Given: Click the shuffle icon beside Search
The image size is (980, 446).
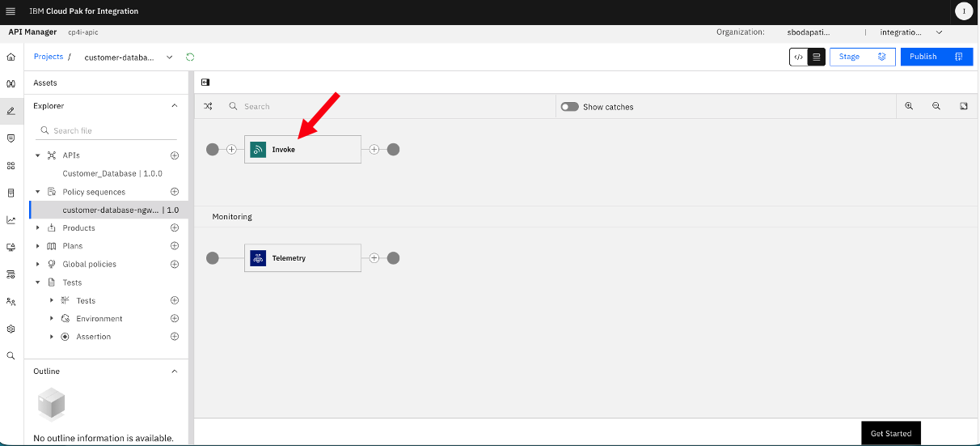Looking at the screenshot, I should click(x=208, y=106).
